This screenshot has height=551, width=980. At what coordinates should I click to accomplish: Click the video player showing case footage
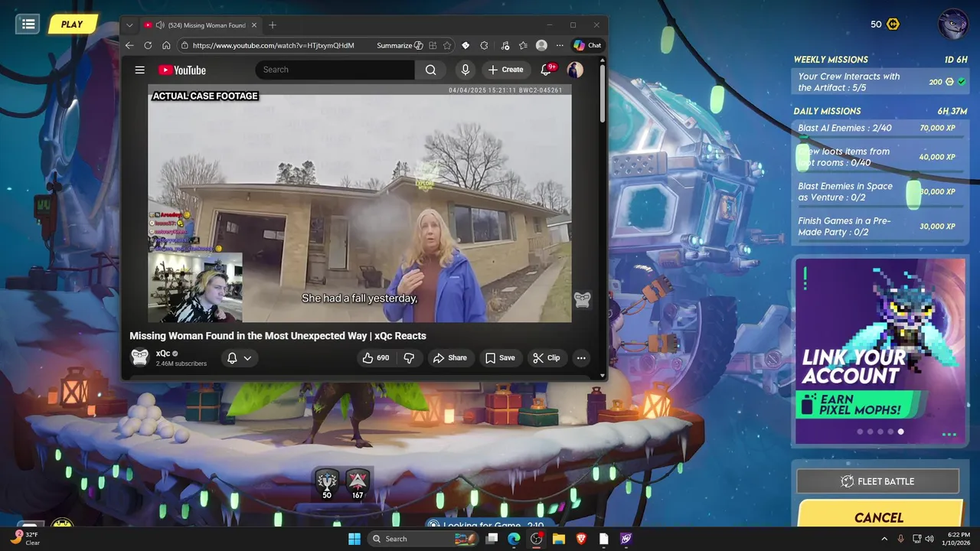pos(360,204)
